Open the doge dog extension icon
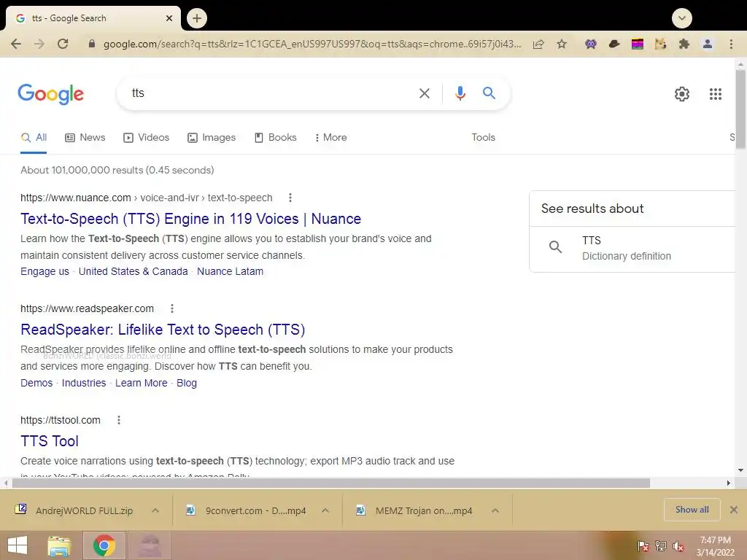 coord(660,44)
